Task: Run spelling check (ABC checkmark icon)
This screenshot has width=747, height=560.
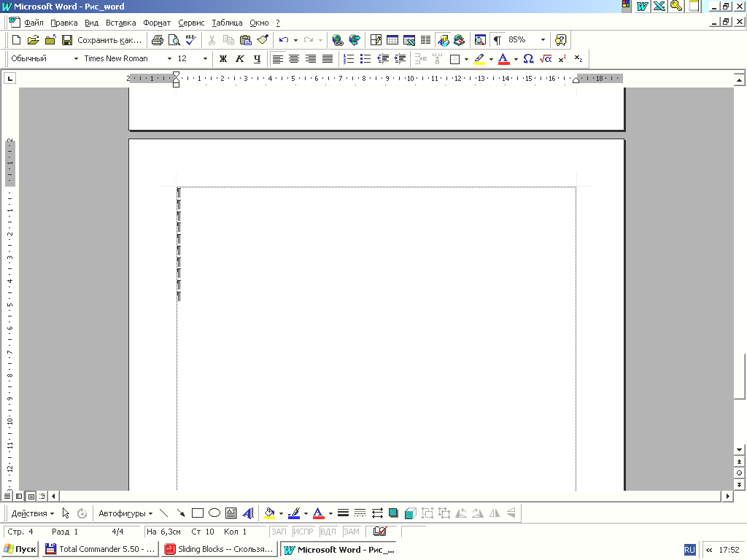Action: click(x=190, y=40)
